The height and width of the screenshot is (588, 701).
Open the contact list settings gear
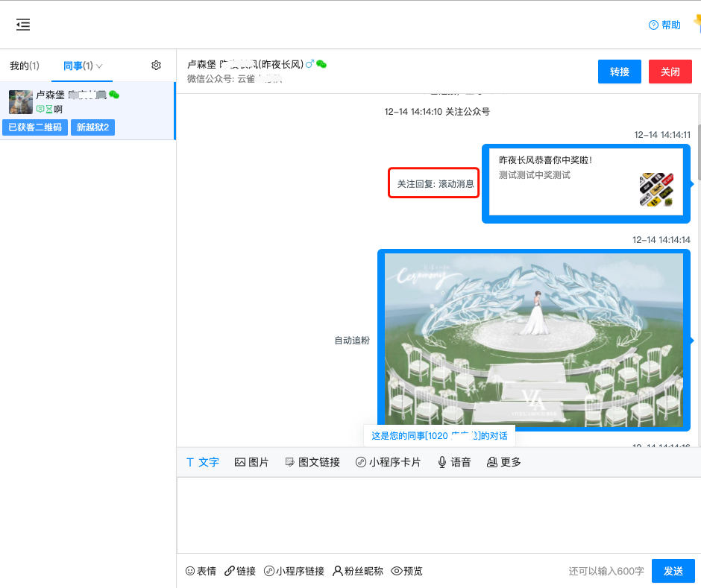coord(156,66)
